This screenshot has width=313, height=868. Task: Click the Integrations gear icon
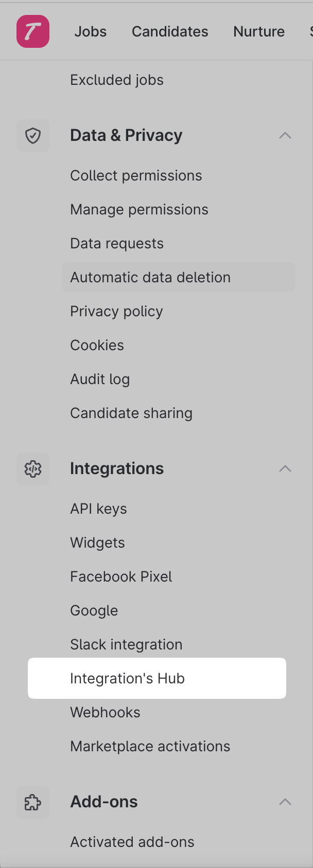33,469
